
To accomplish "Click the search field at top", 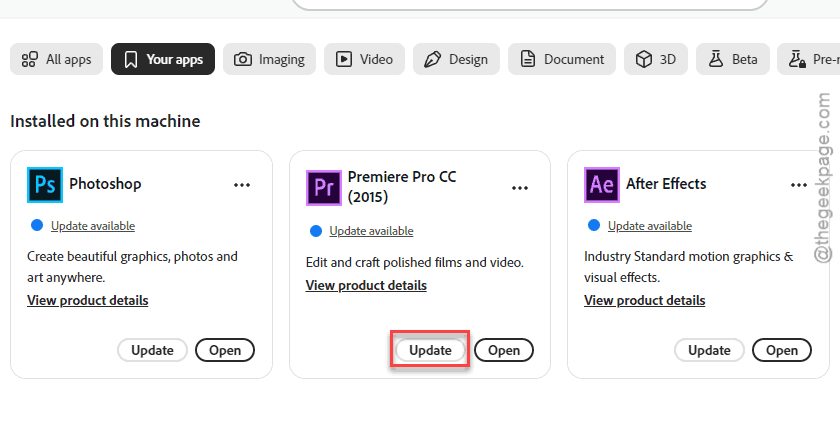I will click(530, 4).
